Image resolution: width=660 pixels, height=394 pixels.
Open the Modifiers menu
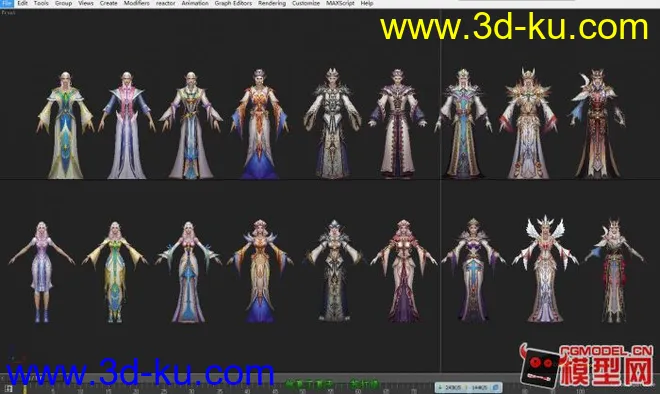click(x=136, y=3)
